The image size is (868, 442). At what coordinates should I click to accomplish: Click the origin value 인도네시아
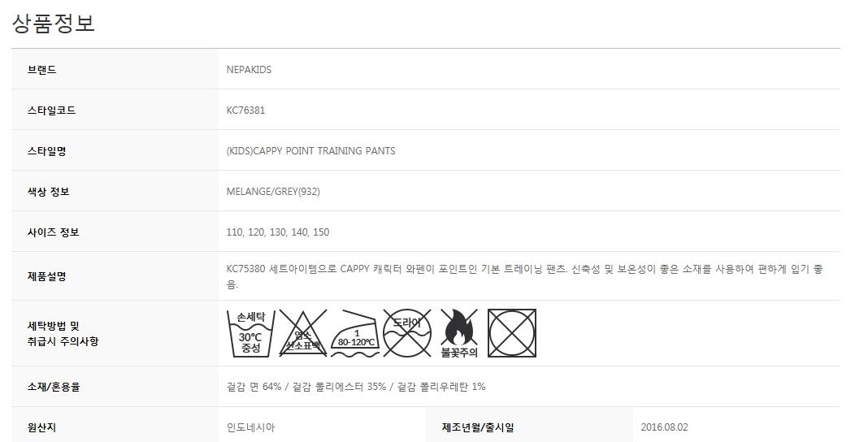point(250,427)
